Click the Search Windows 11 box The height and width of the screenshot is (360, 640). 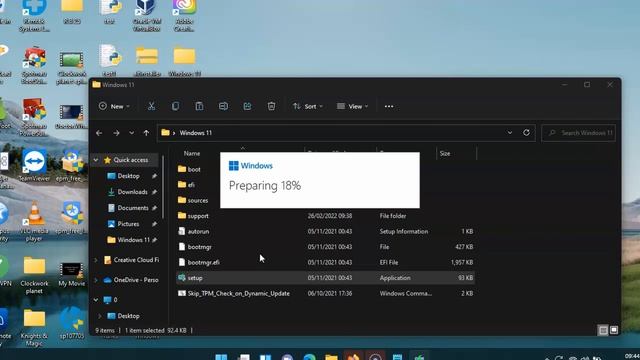coord(579,133)
